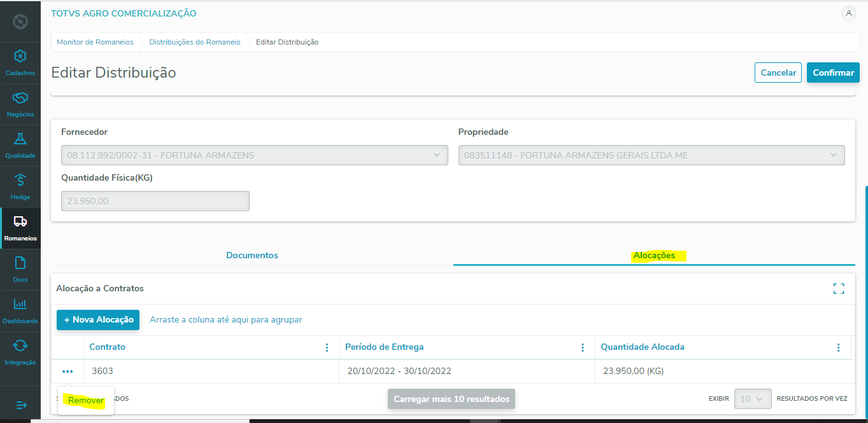Click Carregar mais 10 resultados button
The image size is (868, 423).
click(x=452, y=399)
